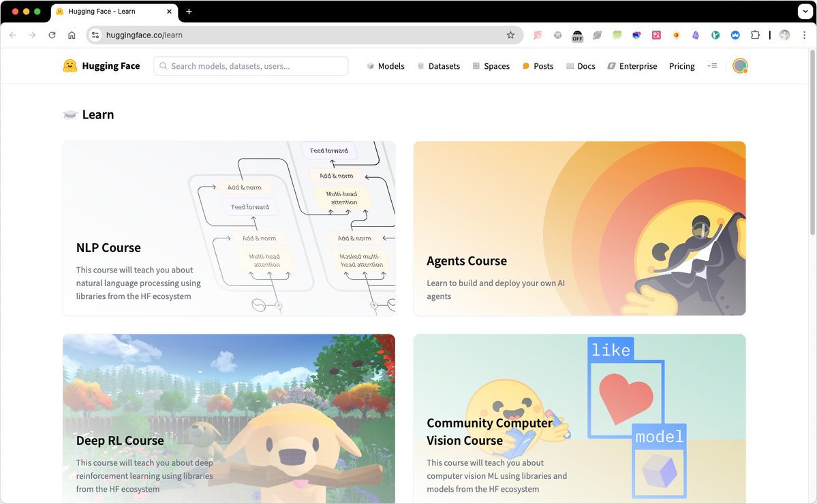Select the Hugging Face - Learn tab
817x504 pixels.
(114, 12)
